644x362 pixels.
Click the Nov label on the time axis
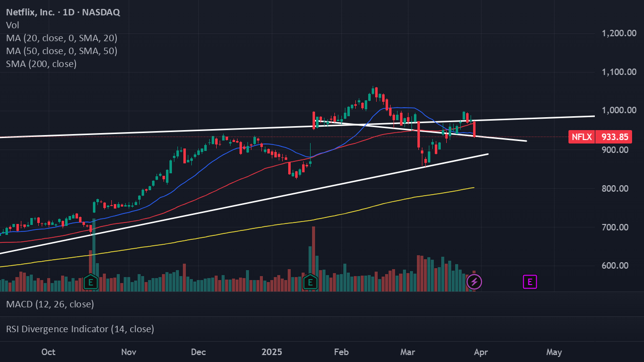[x=129, y=352]
